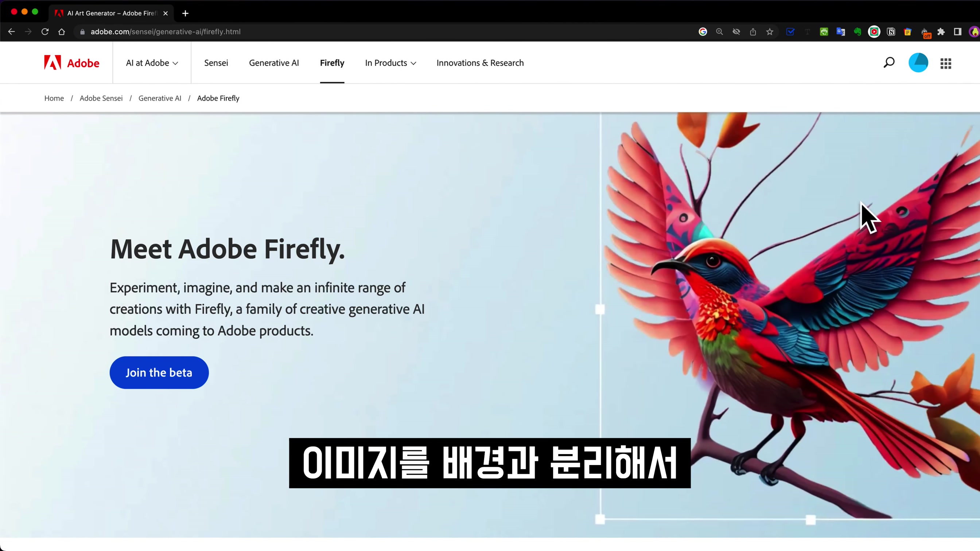Open a new browser tab
Viewport: 980px width, 551px height.
point(185,13)
